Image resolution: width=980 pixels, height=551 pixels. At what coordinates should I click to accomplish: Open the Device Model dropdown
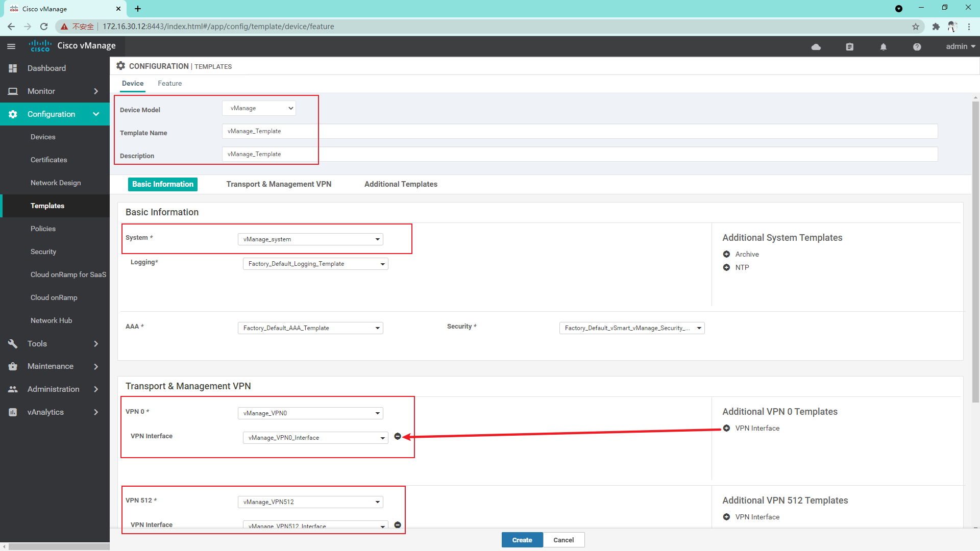(259, 108)
